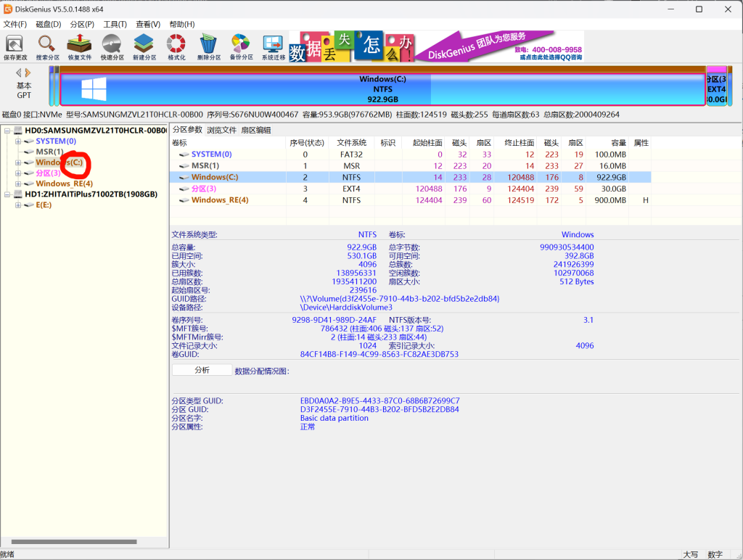Click the 新建分区 new partition icon

(x=144, y=47)
